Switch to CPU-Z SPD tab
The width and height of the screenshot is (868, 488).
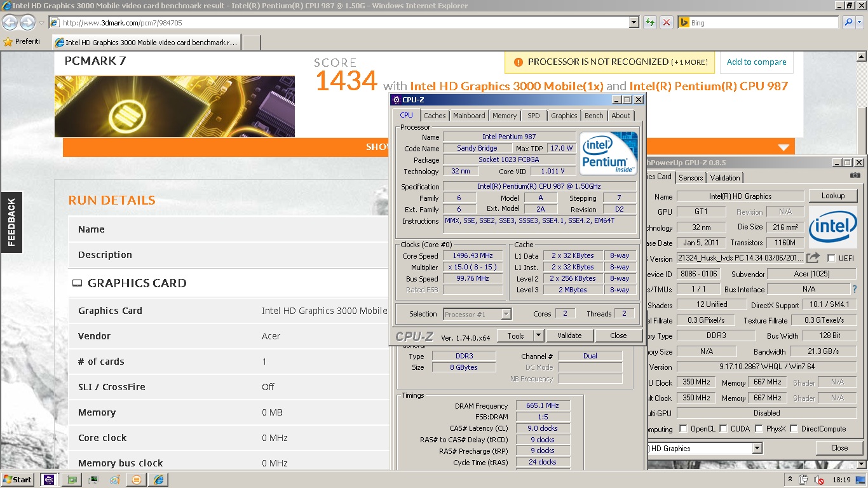point(534,116)
